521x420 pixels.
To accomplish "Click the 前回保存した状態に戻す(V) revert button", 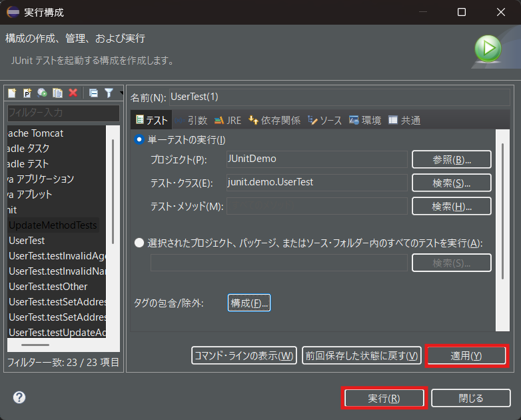I will [362, 355].
